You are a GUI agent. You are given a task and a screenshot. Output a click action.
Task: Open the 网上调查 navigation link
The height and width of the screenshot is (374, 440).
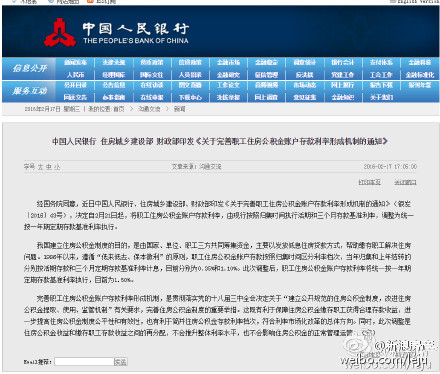point(266,97)
